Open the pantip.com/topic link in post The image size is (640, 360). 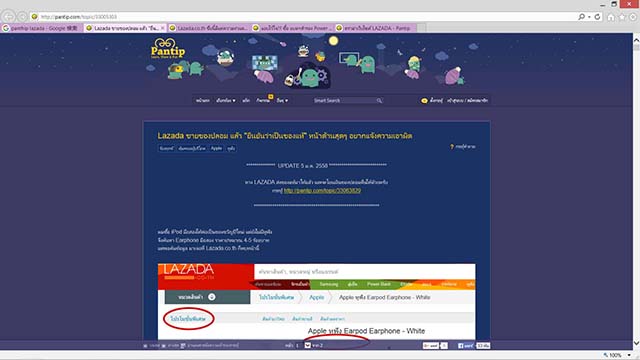(322, 191)
